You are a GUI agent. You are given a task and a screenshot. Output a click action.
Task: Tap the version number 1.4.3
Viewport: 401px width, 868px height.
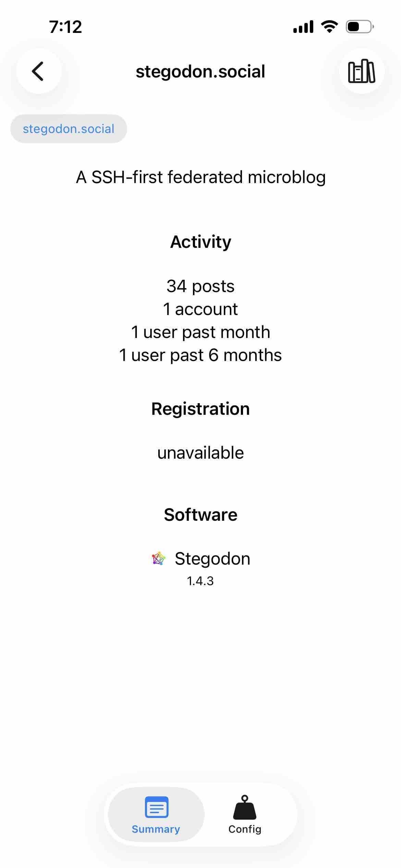click(x=200, y=581)
